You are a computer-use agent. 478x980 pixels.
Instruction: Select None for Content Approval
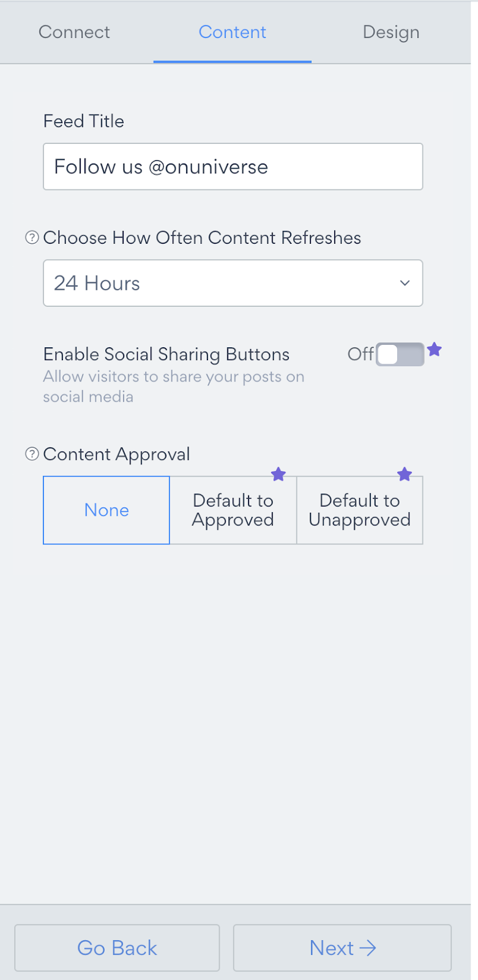106,510
